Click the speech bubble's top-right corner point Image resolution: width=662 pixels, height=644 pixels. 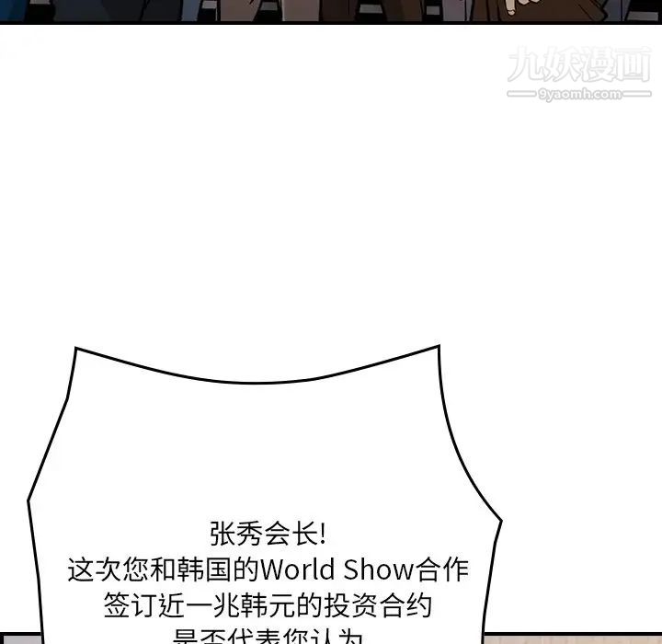(439, 347)
